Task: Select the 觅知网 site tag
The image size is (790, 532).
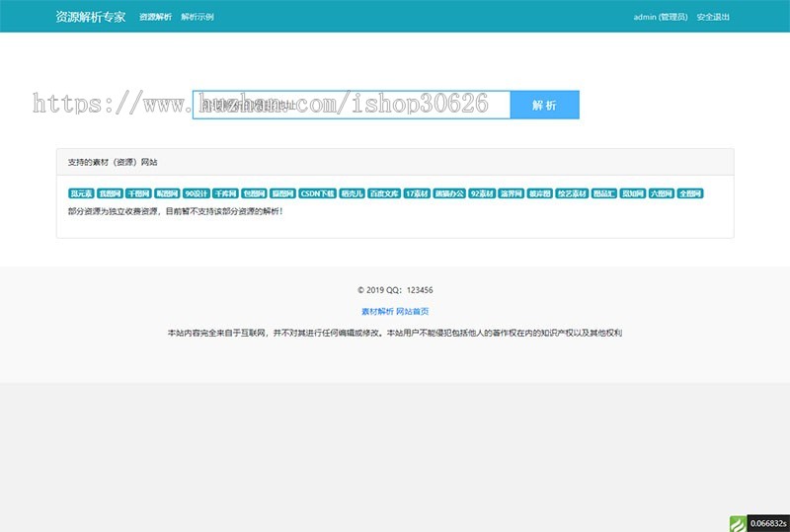Action: click(x=633, y=193)
